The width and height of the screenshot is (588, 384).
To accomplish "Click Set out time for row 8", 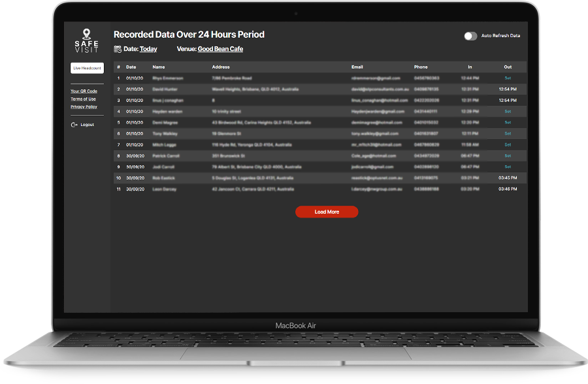I will 508,156.
